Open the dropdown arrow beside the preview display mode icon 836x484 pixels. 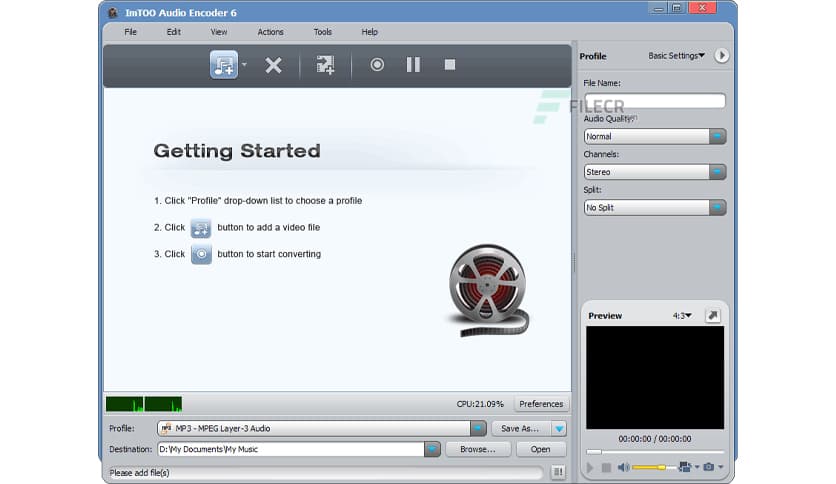click(697, 467)
